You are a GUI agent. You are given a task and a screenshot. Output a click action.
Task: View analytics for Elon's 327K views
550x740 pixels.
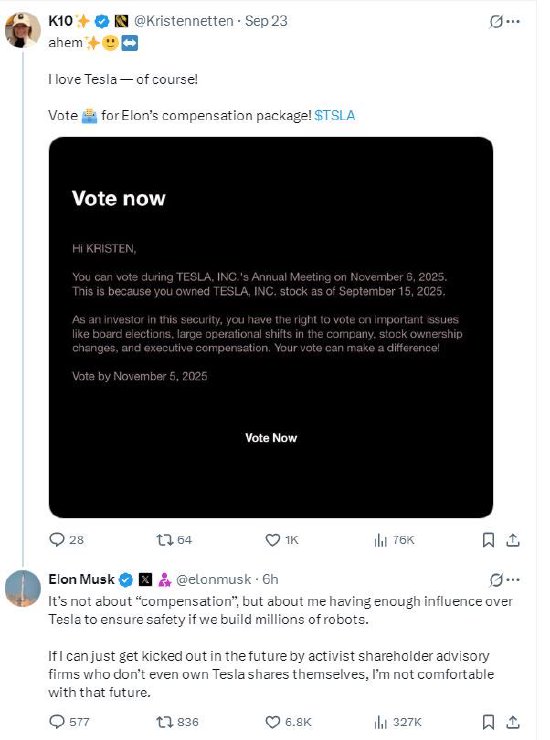(397, 722)
